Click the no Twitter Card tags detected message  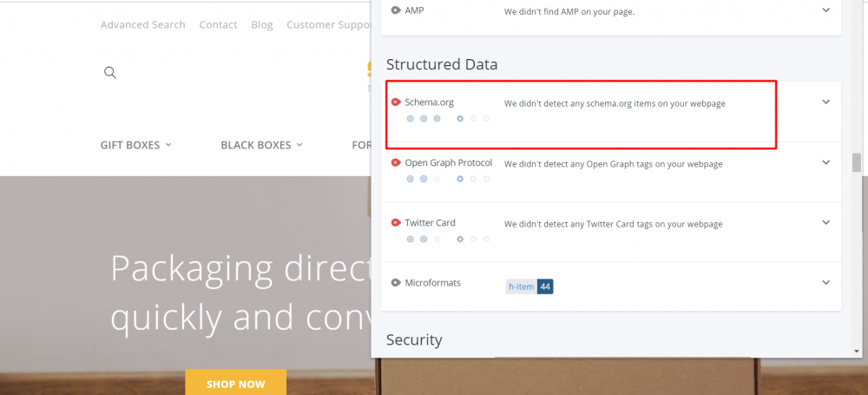(x=614, y=224)
